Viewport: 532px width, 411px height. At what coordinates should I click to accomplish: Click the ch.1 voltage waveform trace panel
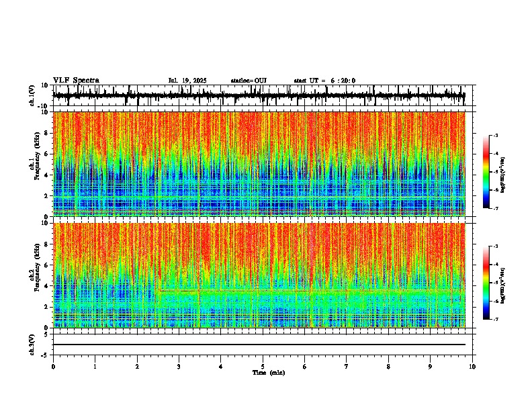point(263,95)
